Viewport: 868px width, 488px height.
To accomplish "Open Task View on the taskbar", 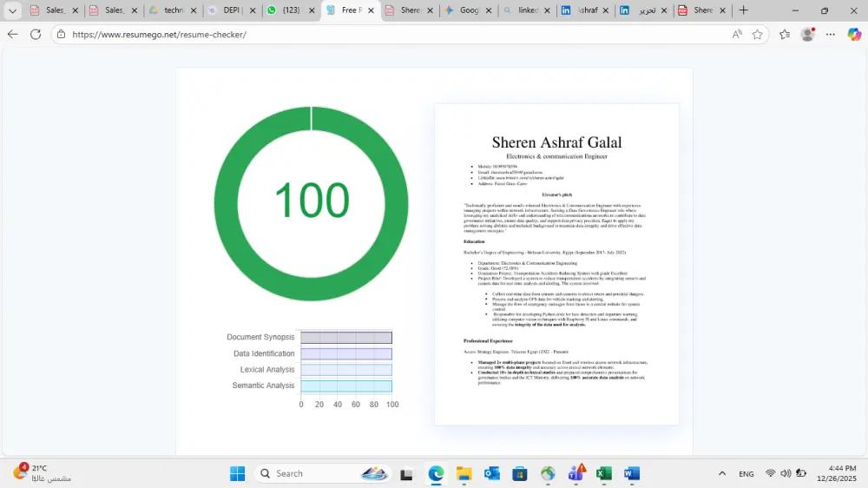I will 406,473.
